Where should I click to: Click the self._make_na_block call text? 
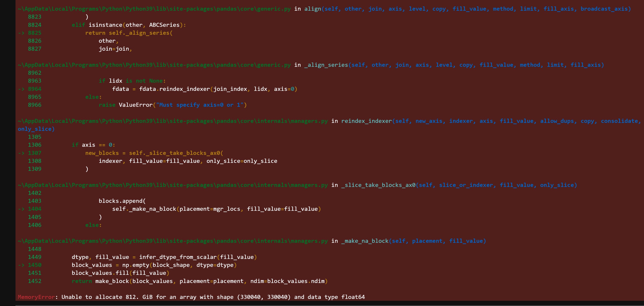[144, 209]
